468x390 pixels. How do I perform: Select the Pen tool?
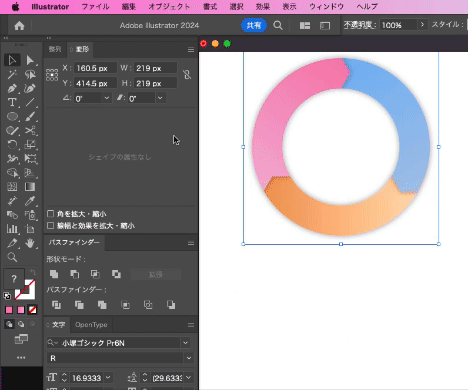[x=12, y=88]
